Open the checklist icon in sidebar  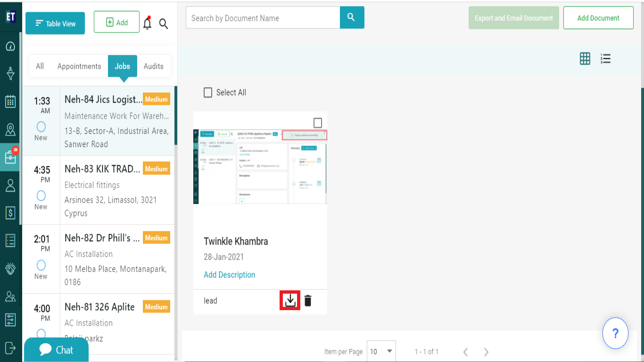pos(10,240)
